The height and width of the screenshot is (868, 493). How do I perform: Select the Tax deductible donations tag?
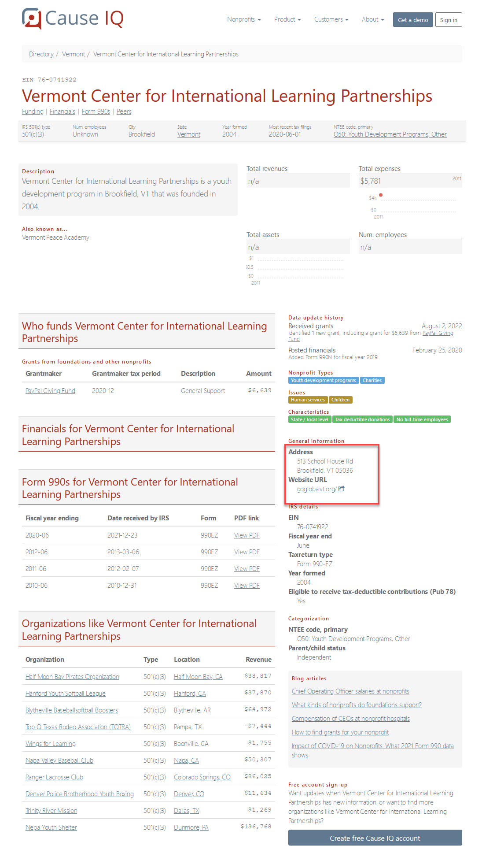[362, 419]
